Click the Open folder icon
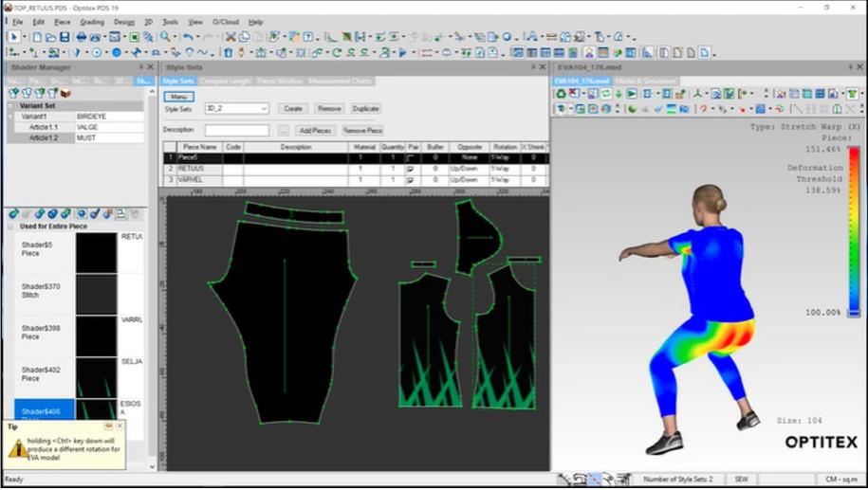 pos(50,37)
